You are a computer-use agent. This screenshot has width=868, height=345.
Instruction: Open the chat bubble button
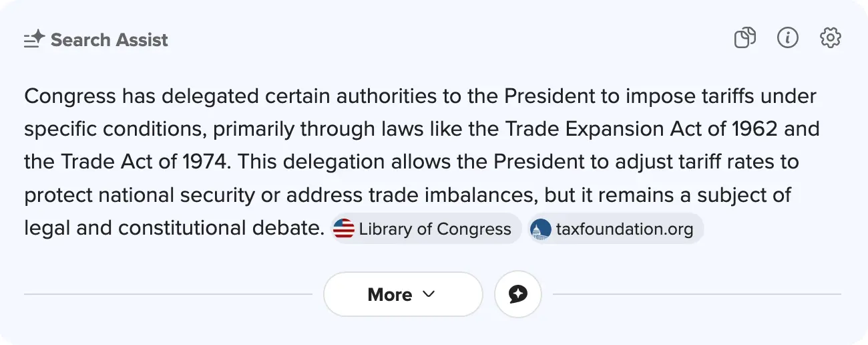coord(518,294)
